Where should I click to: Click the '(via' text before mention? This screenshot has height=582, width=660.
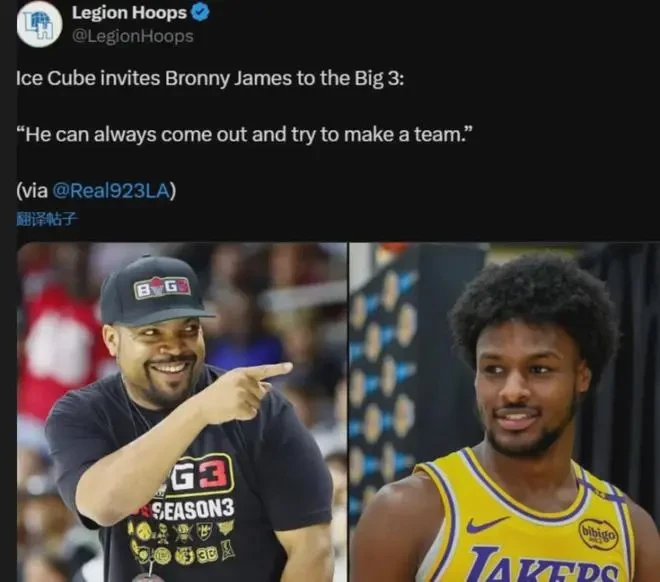32,191
